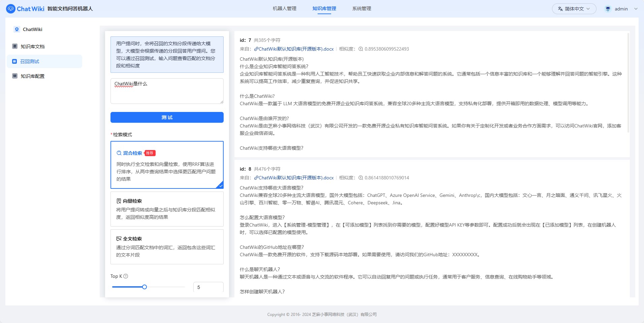The width and height of the screenshot is (644, 323).
Task: Click the Top K slider track
Action: 148,287
